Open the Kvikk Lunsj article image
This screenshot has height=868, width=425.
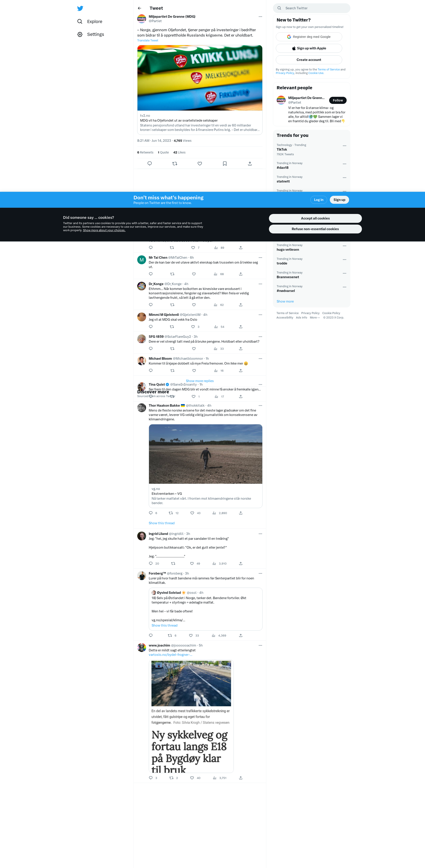(x=200, y=78)
